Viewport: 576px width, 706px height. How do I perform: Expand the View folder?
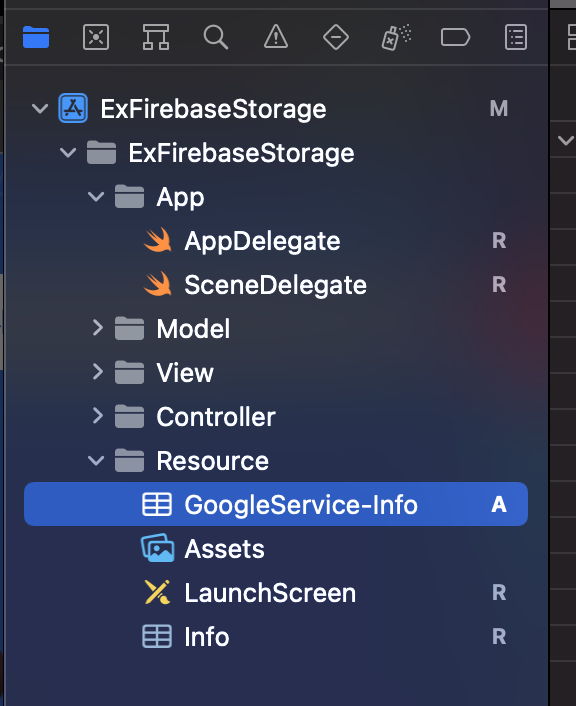[98, 372]
